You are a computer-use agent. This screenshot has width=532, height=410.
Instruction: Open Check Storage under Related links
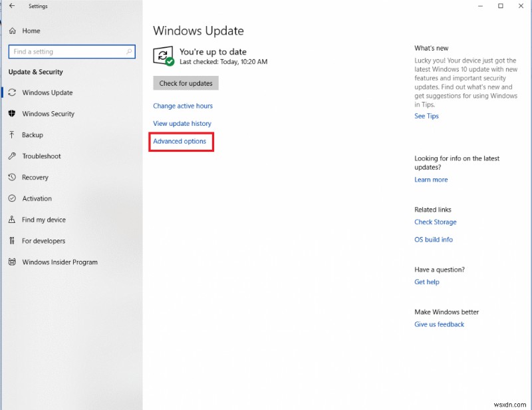point(436,222)
